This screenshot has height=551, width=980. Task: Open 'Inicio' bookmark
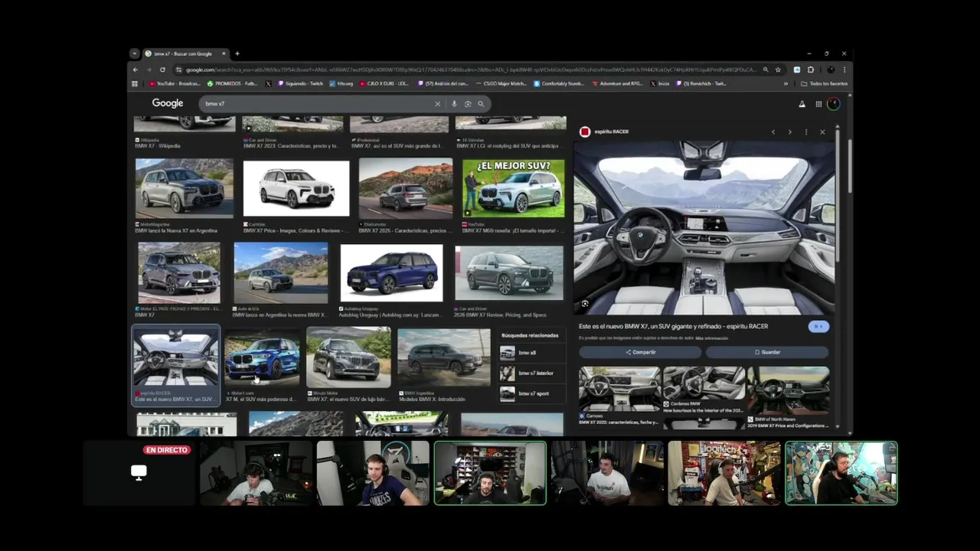660,83
